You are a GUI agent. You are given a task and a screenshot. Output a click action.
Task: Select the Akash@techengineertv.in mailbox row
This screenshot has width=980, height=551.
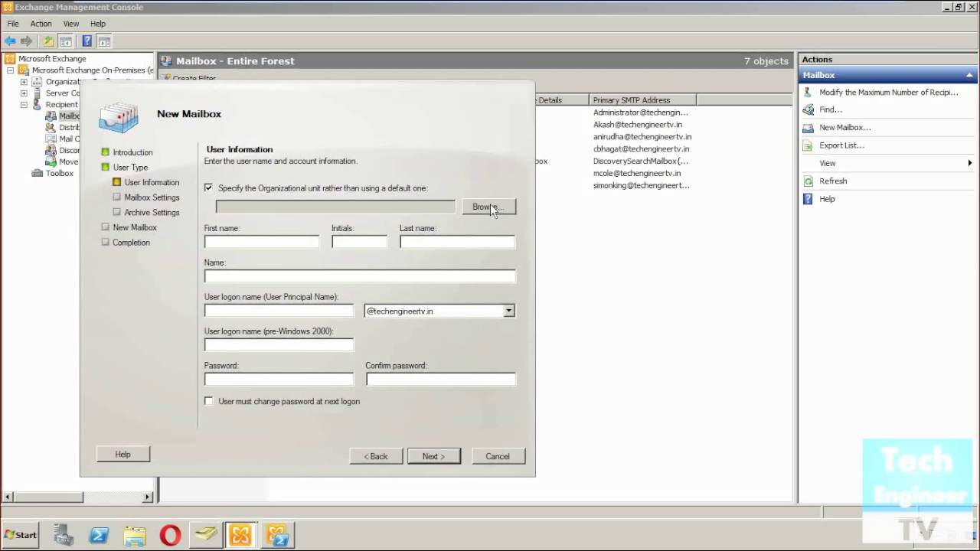tap(638, 125)
